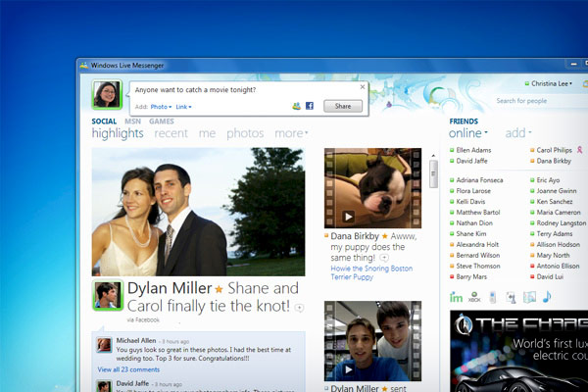The image size is (588, 392).
Task: Select the recent tab
Action: 171,133
